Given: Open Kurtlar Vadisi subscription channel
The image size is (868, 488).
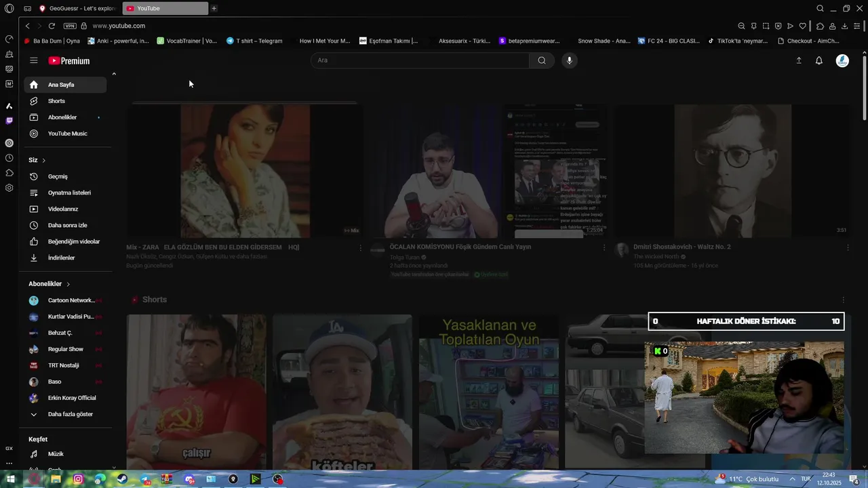Looking at the screenshot, I should click(65, 317).
